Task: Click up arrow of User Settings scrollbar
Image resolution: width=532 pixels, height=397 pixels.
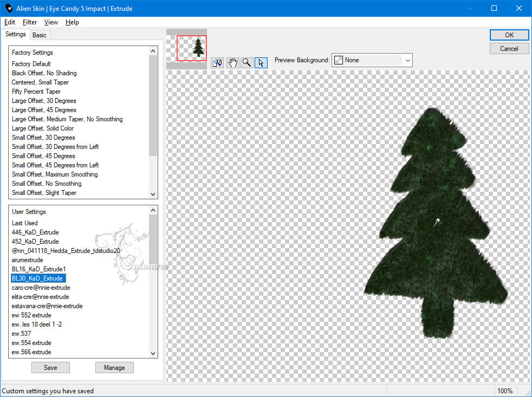Action: pos(153,210)
